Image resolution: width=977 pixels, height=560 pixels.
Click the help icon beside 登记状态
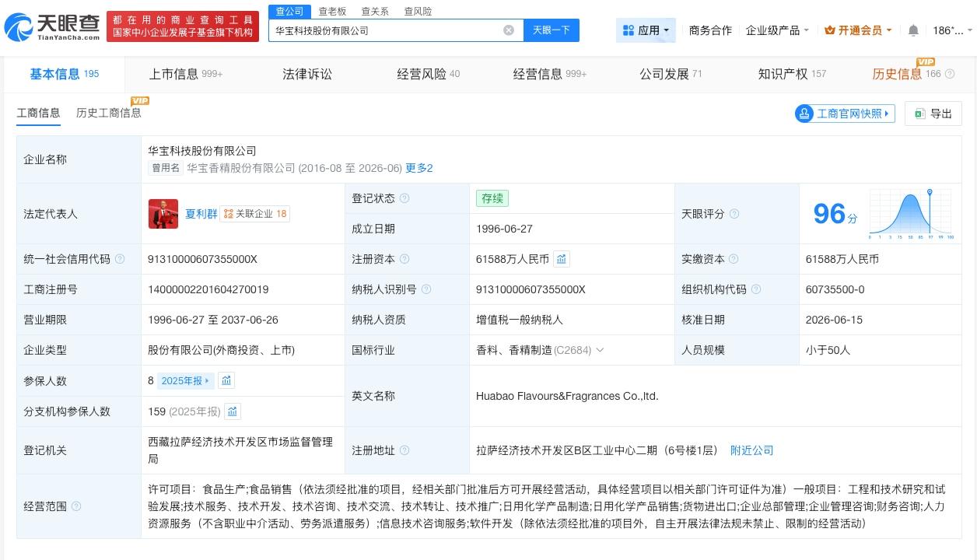[x=404, y=198]
